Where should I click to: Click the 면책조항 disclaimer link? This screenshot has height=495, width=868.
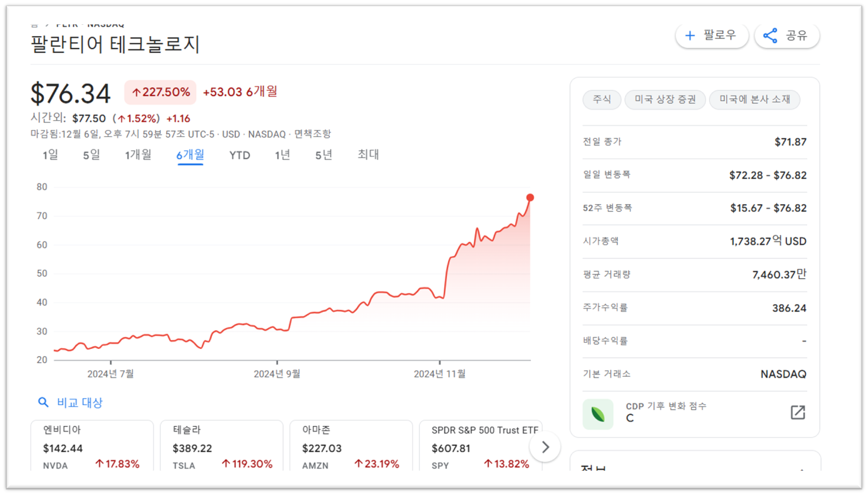[312, 134]
